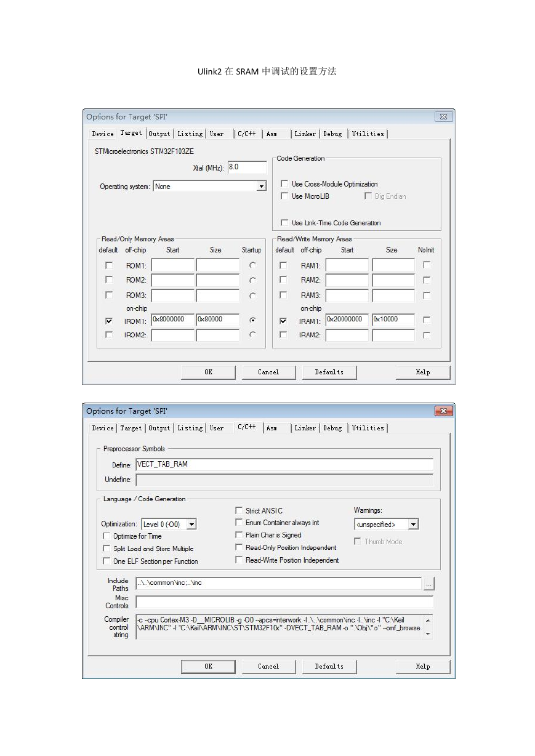This screenshot has width=535, height=756.
Task: Tick the Use MicroLIB checkbox
Action: pos(284,196)
